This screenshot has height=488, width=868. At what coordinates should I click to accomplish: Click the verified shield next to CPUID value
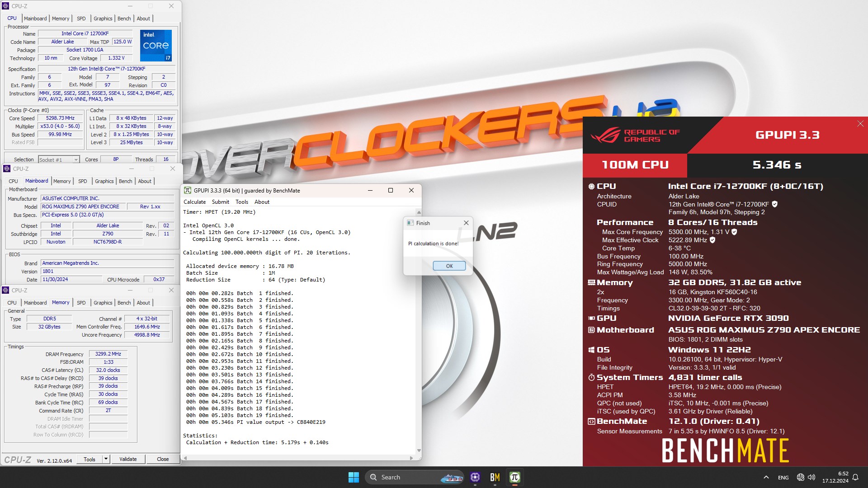(775, 204)
